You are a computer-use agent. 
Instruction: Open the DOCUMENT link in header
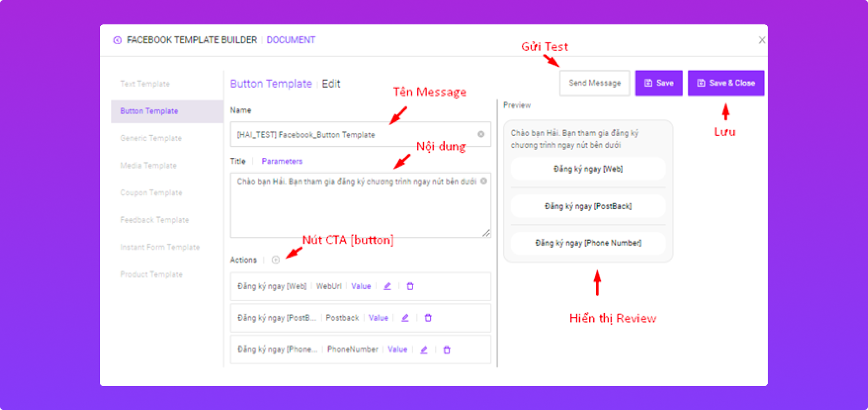point(291,40)
